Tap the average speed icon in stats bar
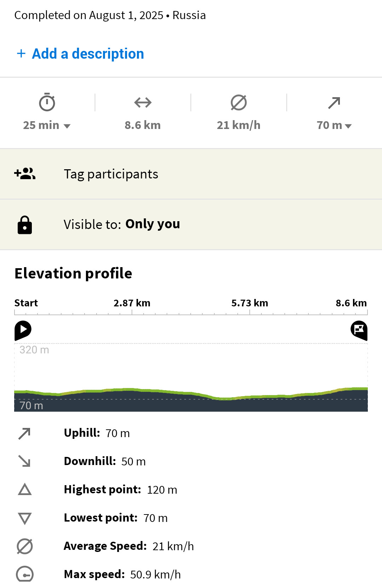Viewport: 382px width, 588px height. click(x=239, y=103)
